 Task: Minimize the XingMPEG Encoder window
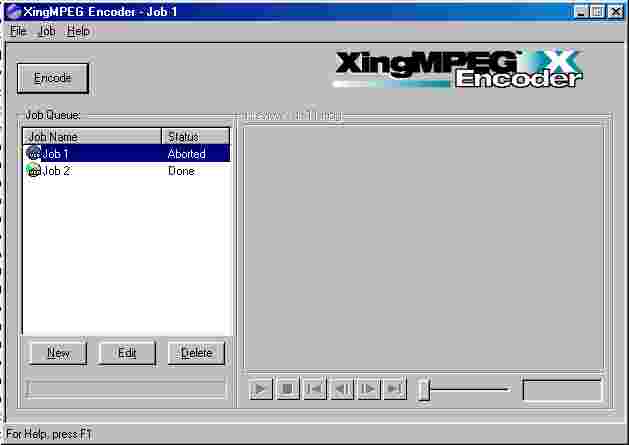coord(581,12)
